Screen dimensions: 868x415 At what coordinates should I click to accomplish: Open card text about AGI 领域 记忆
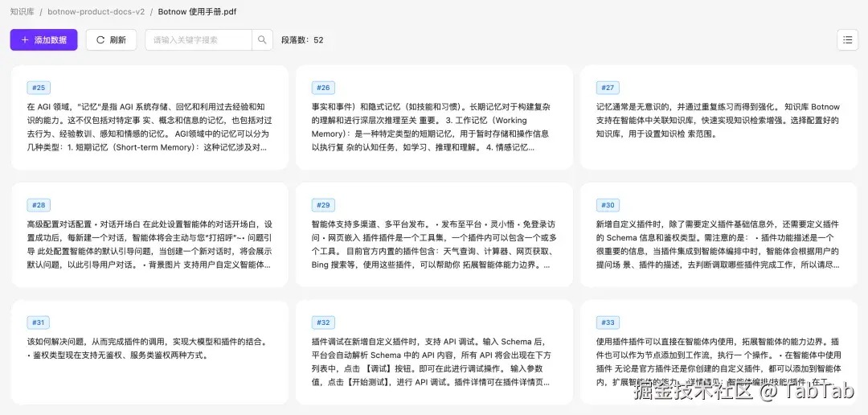[x=149, y=127]
